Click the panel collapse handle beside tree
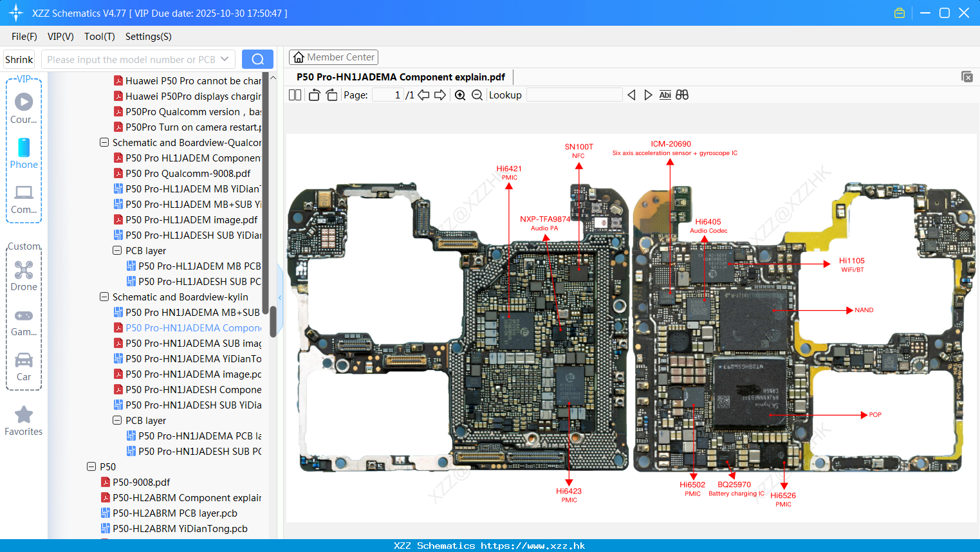The image size is (980, 552). pos(281,297)
